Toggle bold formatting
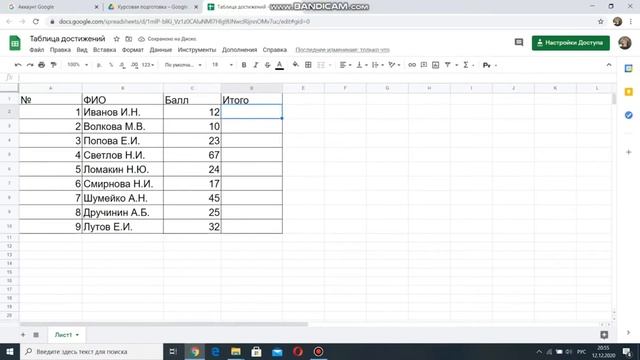The width and height of the screenshot is (640, 360). click(x=244, y=65)
